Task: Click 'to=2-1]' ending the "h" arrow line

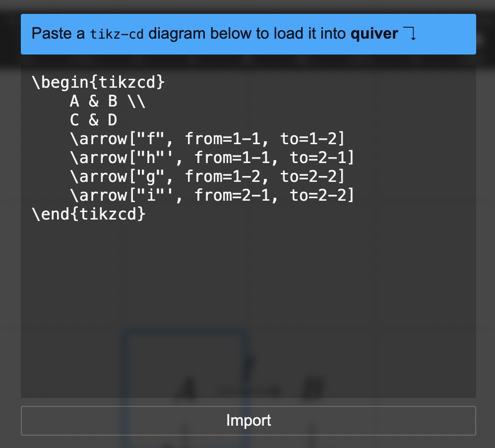Action: [x=322, y=158]
